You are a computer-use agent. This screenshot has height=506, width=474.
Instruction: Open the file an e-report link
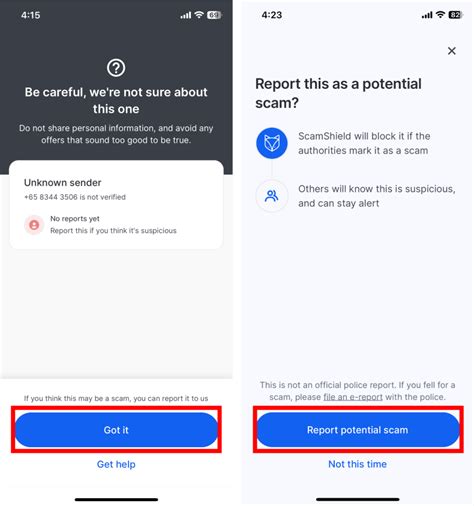click(353, 397)
